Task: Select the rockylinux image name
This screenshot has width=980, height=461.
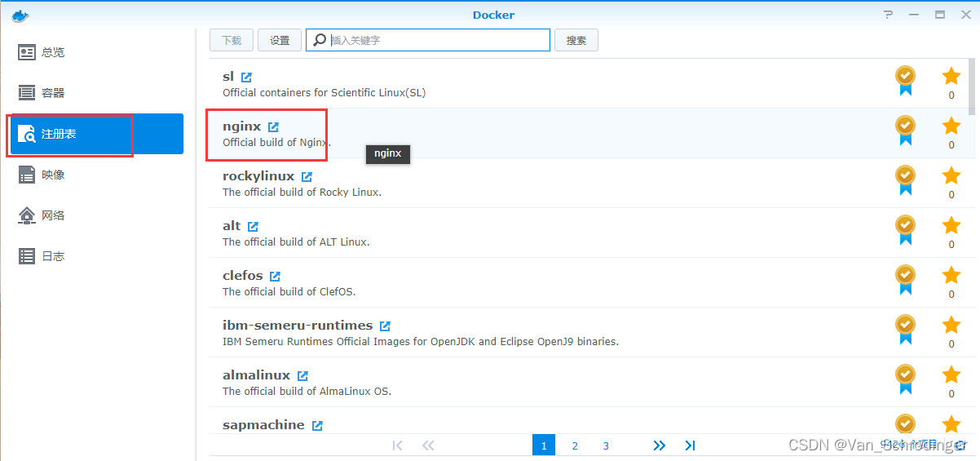Action: coord(258,176)
